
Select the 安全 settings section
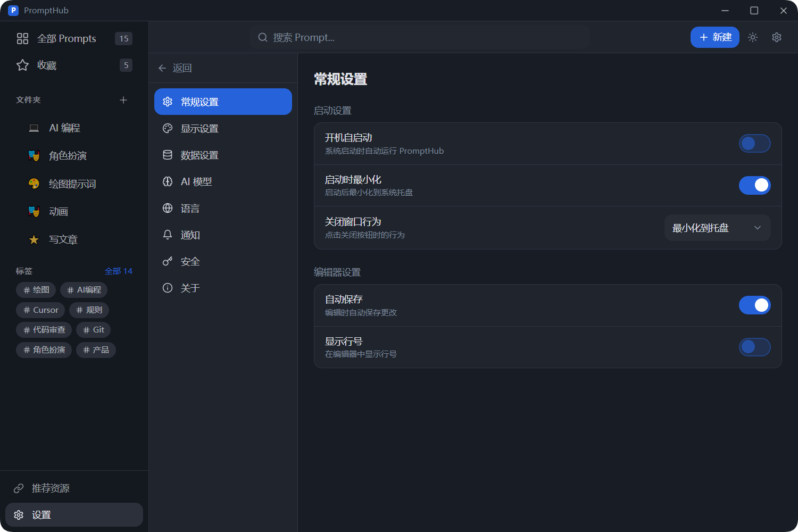tap(223, 261)
